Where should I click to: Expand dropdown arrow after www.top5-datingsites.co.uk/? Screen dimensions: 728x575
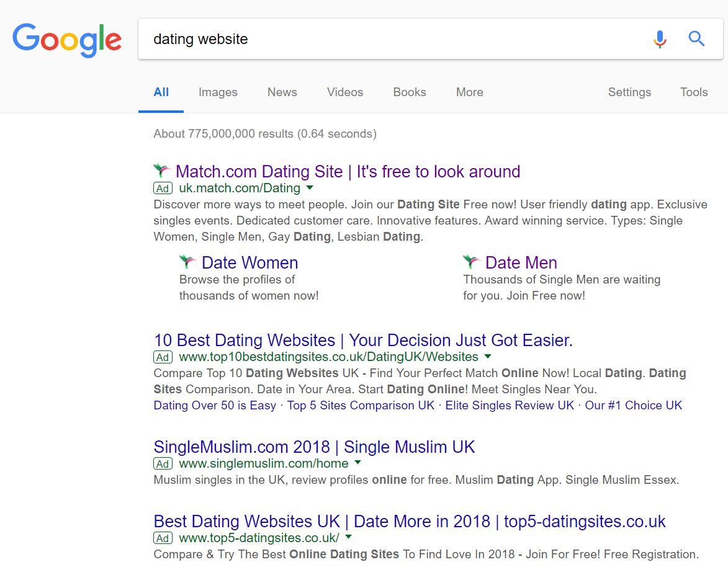pos(349,537)
